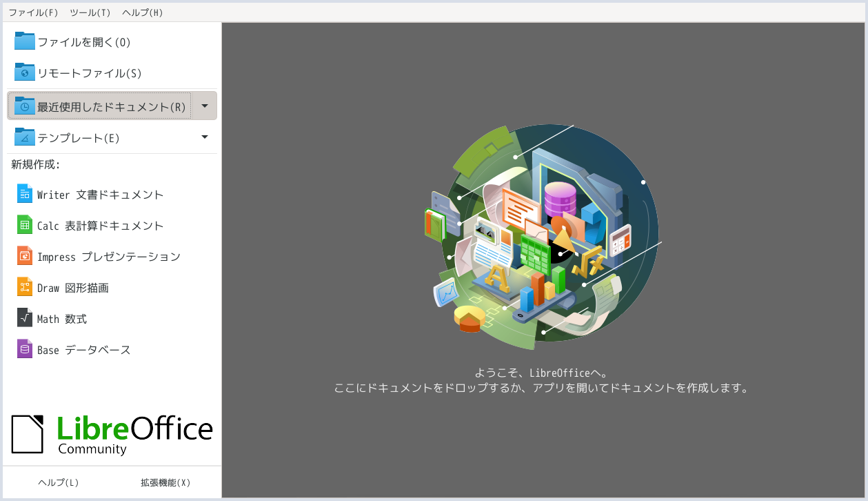Click the Math formula icon

(25, 319)
